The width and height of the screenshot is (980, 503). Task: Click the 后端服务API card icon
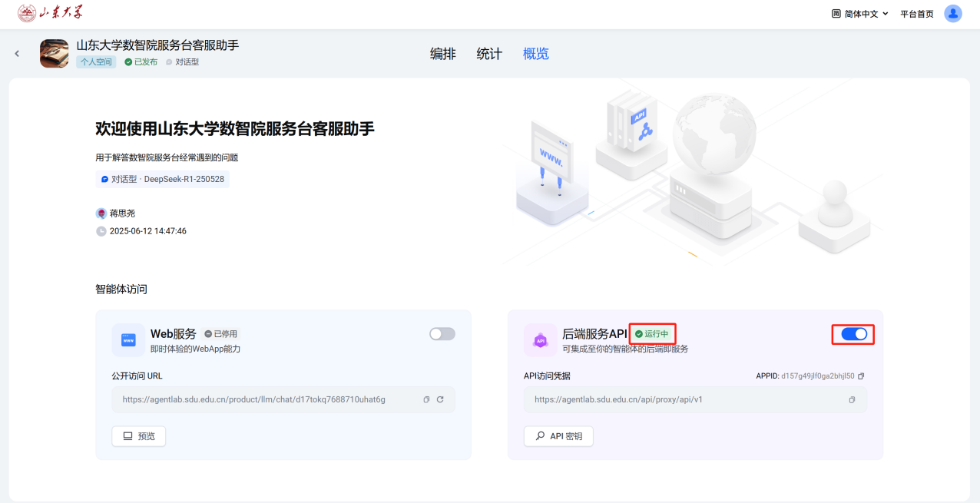[x=540, y=340]
